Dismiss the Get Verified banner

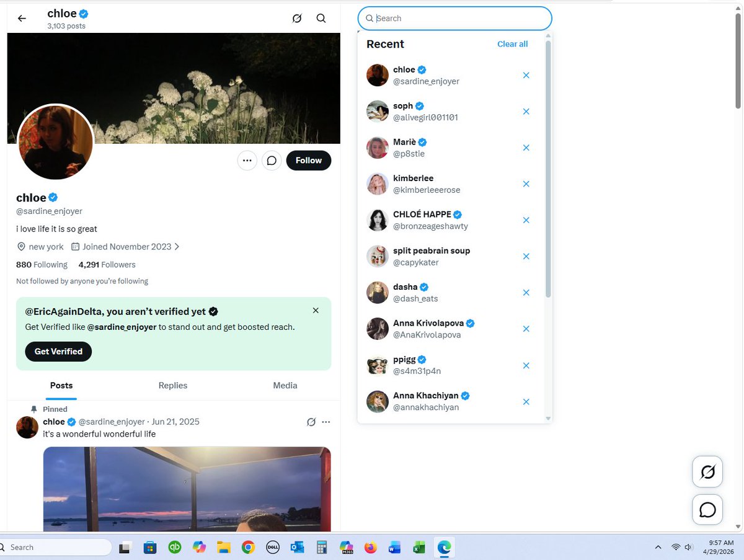316,311
